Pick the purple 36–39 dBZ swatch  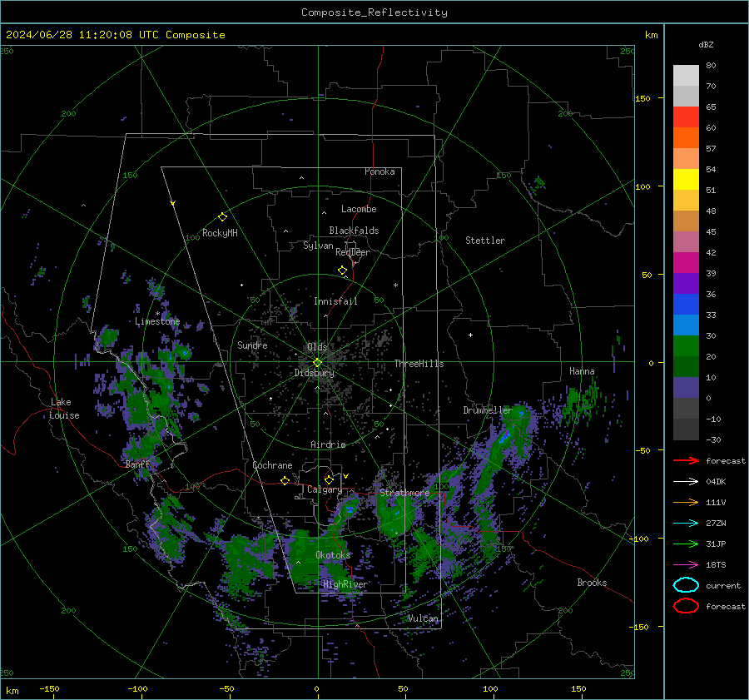click(x=686, y=283)
